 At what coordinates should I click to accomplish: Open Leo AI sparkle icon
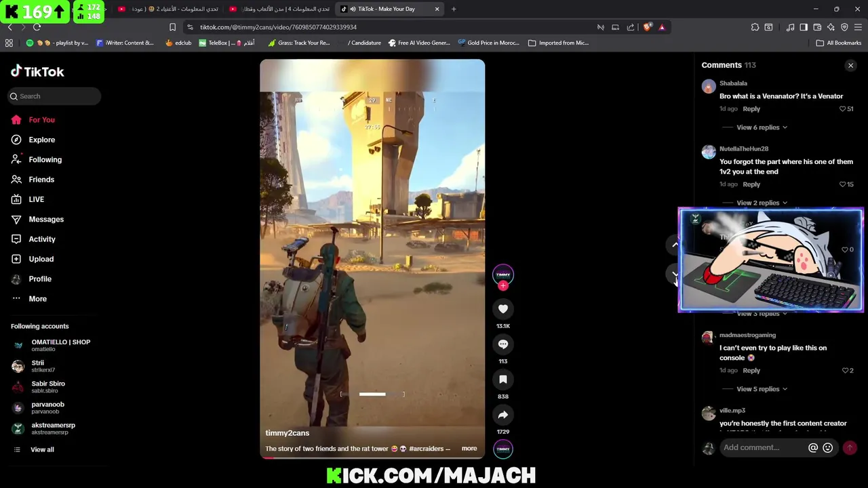point(831,27)
